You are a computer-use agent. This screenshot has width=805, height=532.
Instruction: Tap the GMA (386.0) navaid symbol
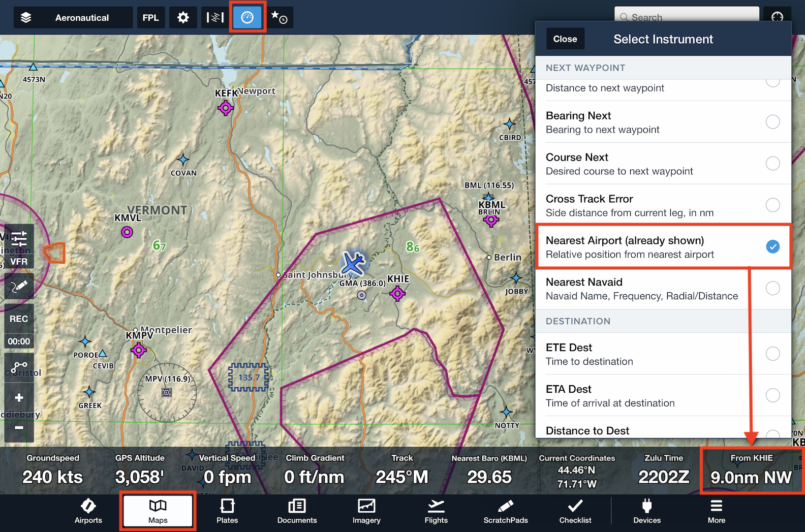coord(361,295)
